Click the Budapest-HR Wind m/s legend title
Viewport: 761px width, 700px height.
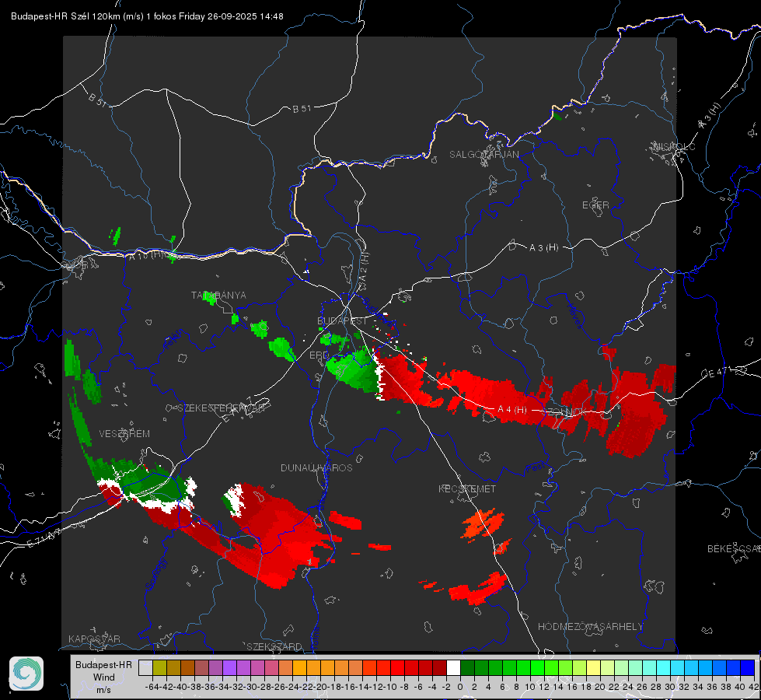104,677
